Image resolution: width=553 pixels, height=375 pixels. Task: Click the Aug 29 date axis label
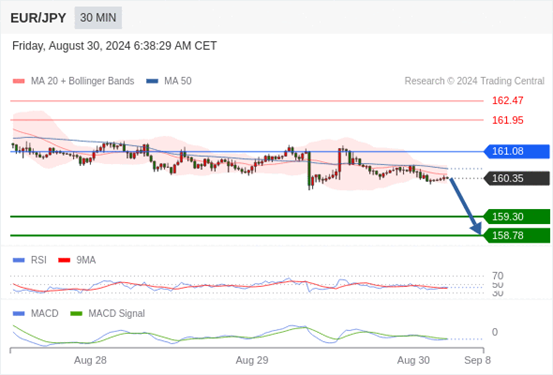pos(252,360)
